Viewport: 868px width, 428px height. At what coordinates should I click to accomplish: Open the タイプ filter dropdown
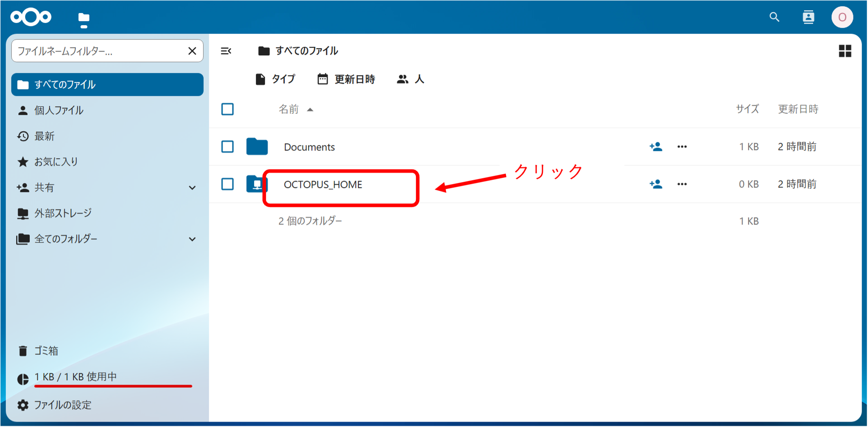click(275, 79)
